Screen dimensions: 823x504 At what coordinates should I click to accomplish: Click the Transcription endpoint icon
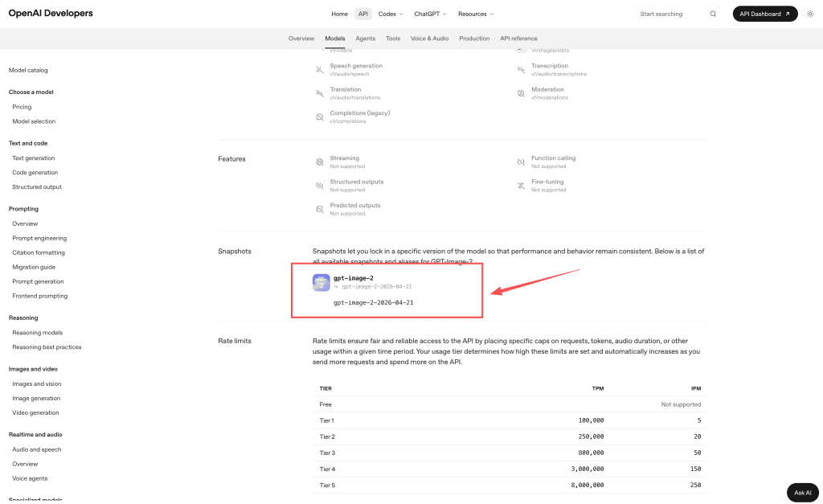pyautogui.click(x=521, y=70)
